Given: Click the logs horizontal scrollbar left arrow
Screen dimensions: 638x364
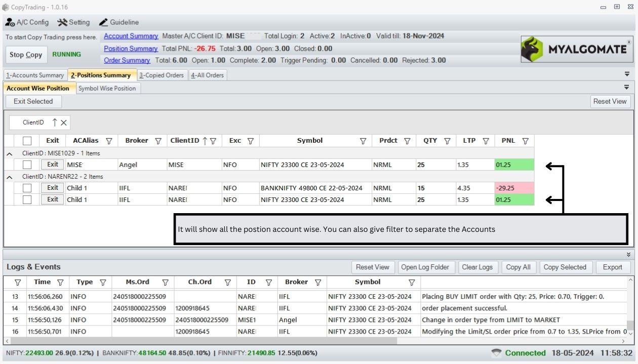Looking at the screenshot, I should pos(7,341).
